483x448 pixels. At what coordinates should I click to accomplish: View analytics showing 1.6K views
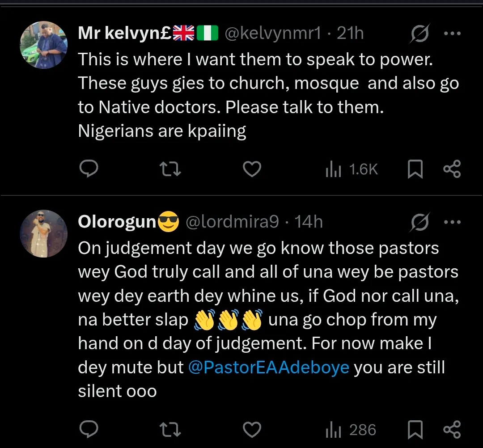pos(352,169)
